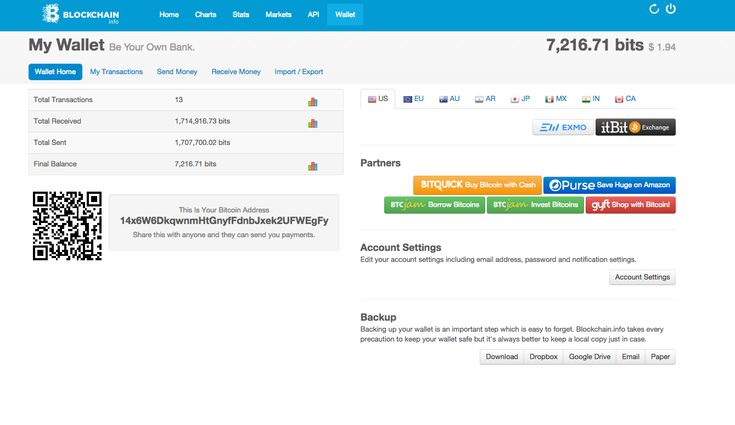Open the Final Balance chart icon
The image size is (735, 425).
312,164
